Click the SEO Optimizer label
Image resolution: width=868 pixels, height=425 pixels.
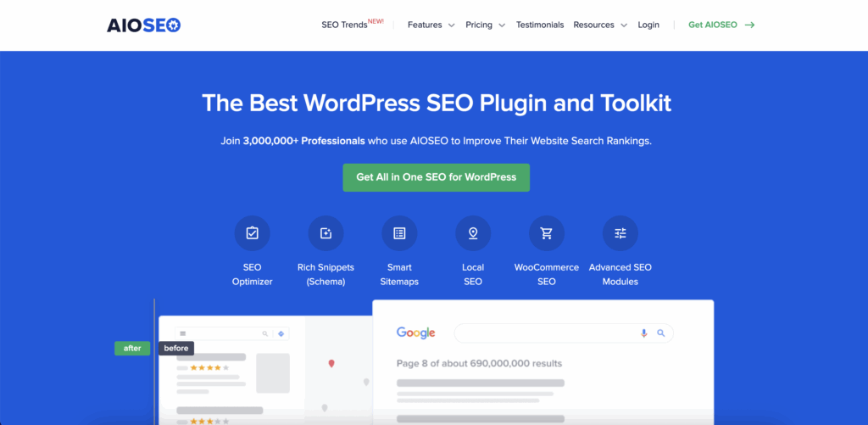pyautogui.click(x=252, y=274)
